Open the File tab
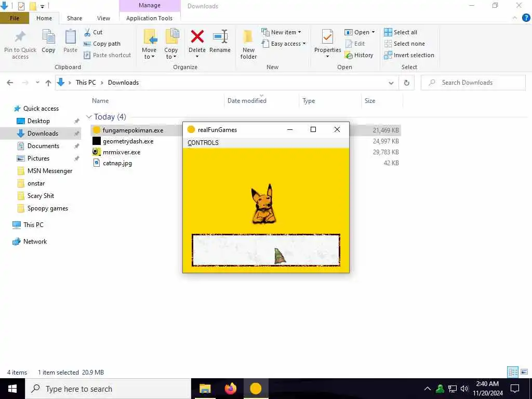This screenshot has height=399, width=532. coord(15,18)
